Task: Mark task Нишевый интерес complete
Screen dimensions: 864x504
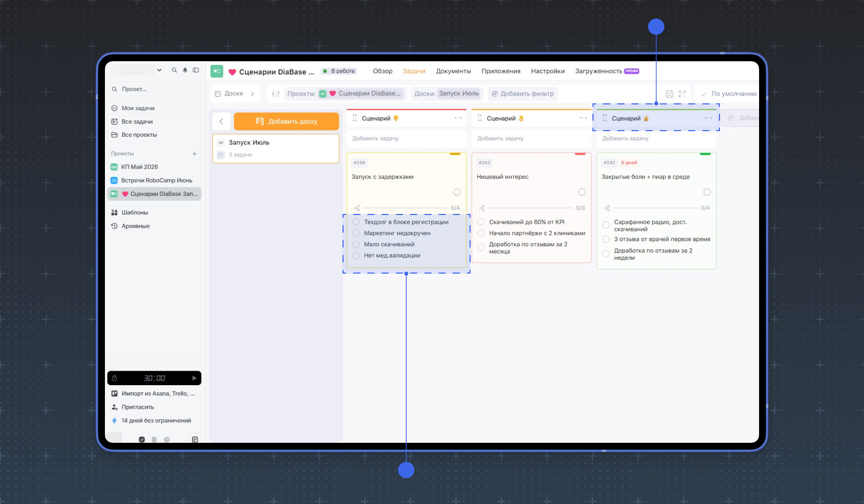Action: [582, 192]
